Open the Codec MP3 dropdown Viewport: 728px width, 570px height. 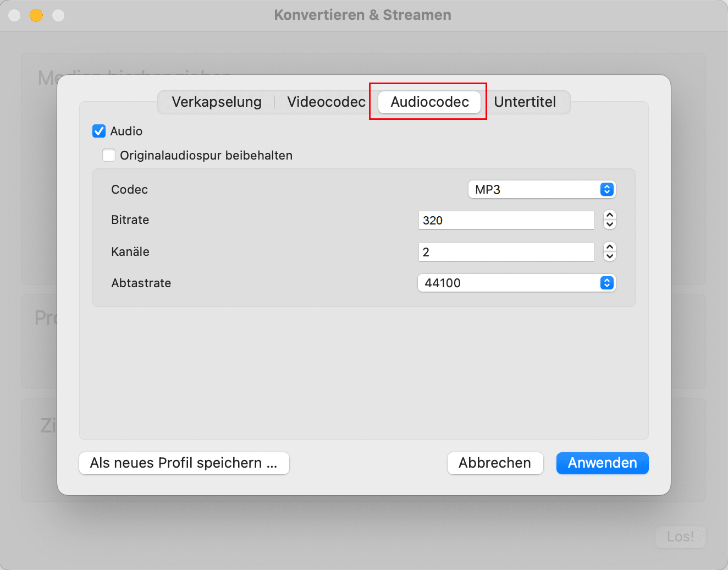542,189
